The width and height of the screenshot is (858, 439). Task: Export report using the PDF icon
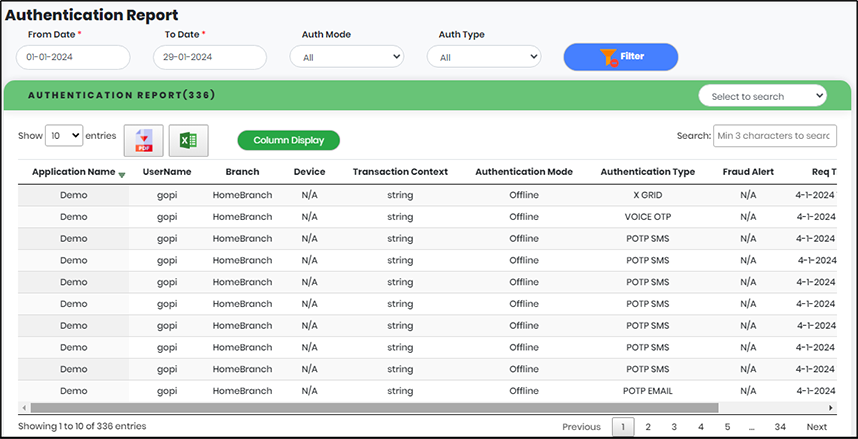(x=143, y=141)
